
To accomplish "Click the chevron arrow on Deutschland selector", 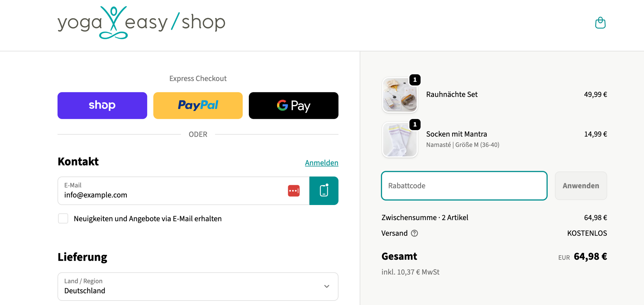I will [x=327, y=287].
